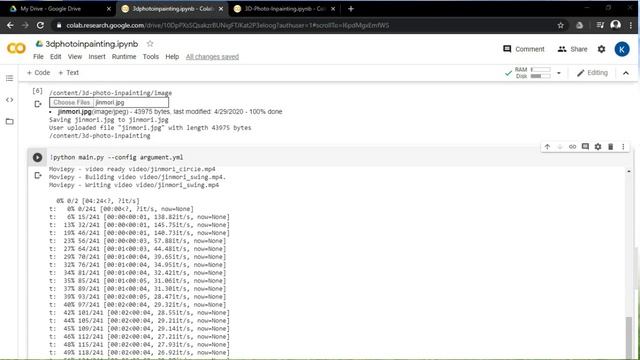Open the media control toolbar icon
The height and width of the screenshot is (360, 640).
coord(600,25)
